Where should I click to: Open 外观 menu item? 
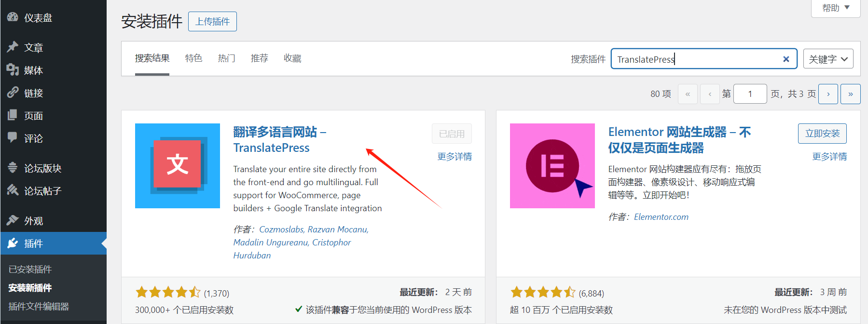click(53, 220)
